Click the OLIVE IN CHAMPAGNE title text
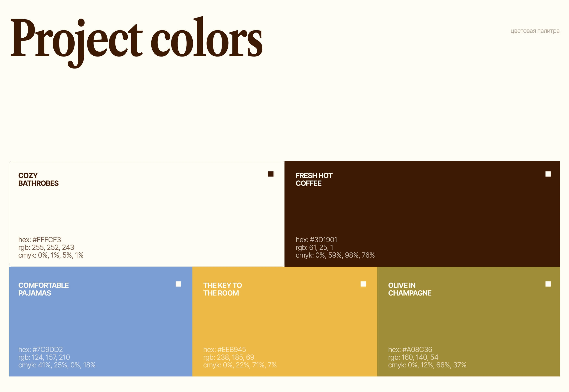Viewport: 569px width, 392px height. point(409,289)
